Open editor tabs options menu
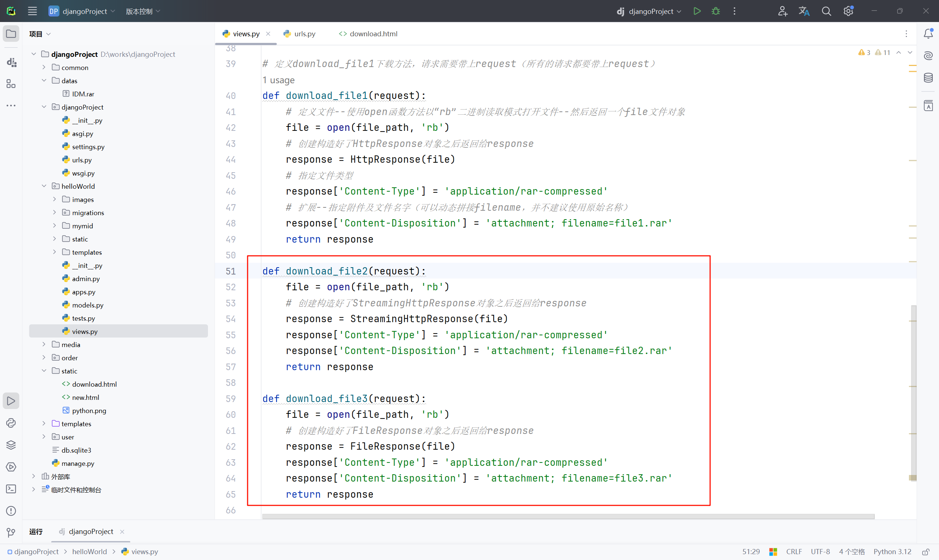The height and width of the screenshot is (560, 939). click(x=906, y=34)
